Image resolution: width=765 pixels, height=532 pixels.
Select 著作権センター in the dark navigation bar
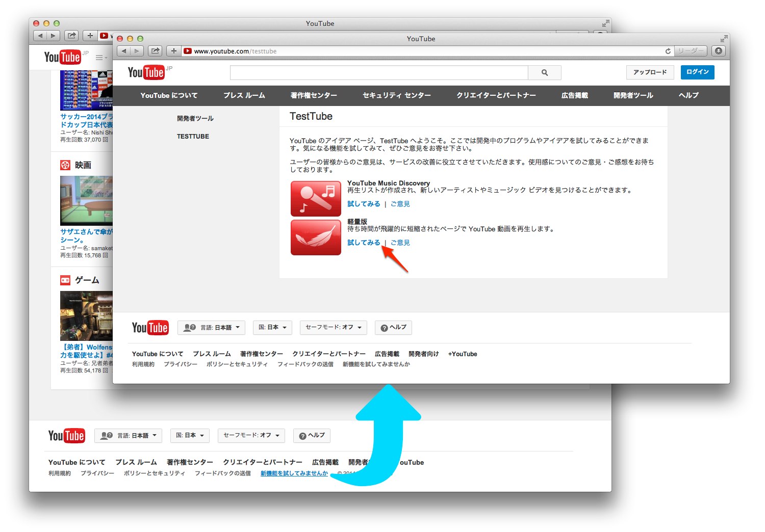pos(314,95)
